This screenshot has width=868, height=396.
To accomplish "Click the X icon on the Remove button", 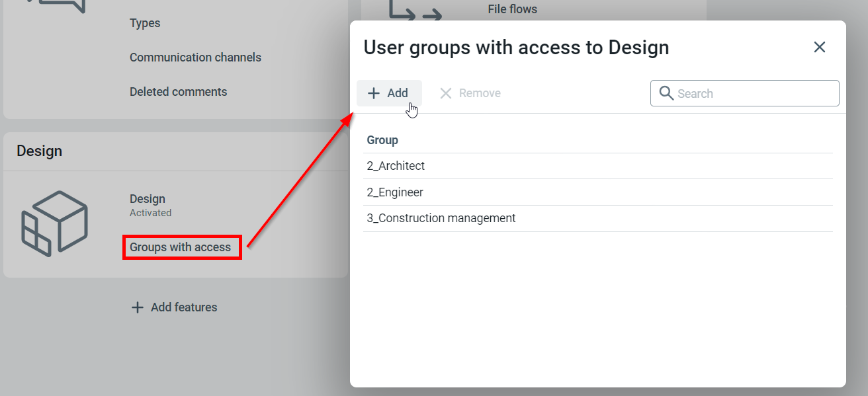I will (x=447, y=93).
